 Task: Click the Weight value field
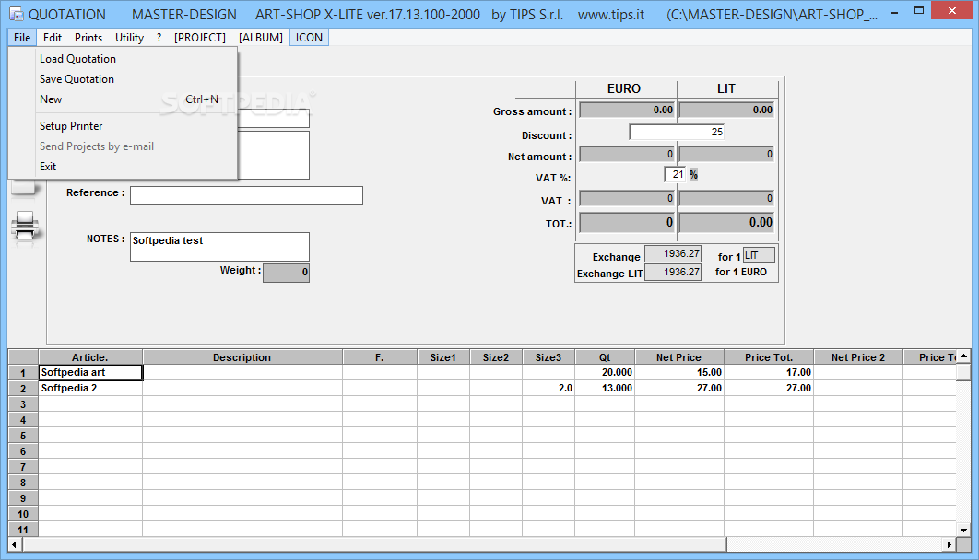click(286, 273)
